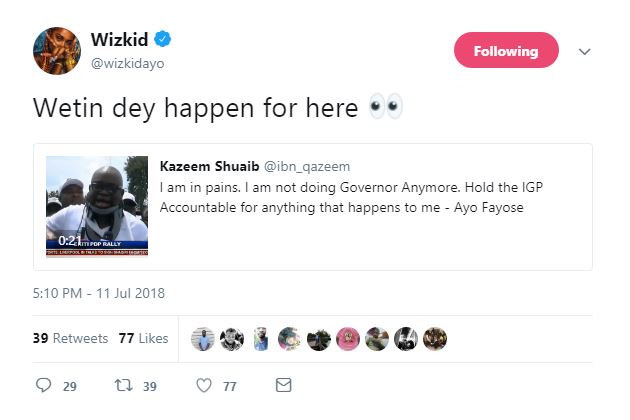Open the 39 Retweets list

point(70,339)
